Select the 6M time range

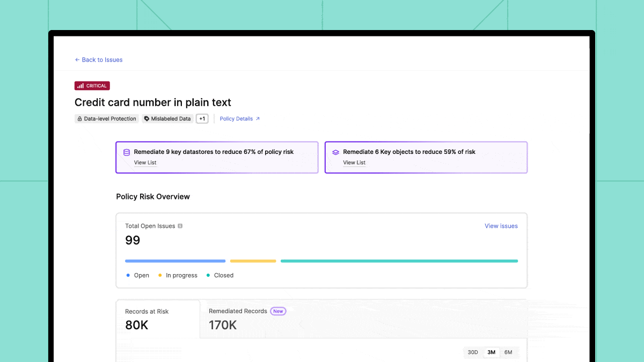coord(508,352)
